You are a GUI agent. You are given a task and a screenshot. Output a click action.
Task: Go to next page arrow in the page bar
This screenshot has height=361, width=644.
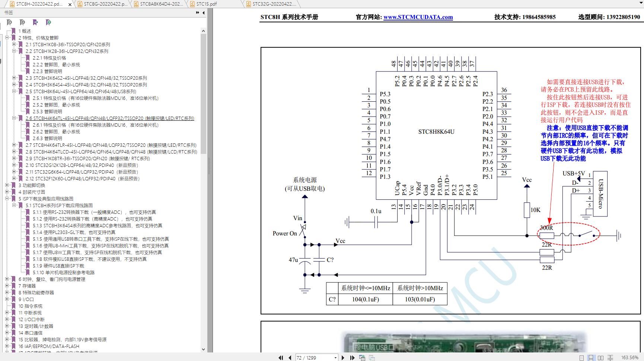pos(343,358)
